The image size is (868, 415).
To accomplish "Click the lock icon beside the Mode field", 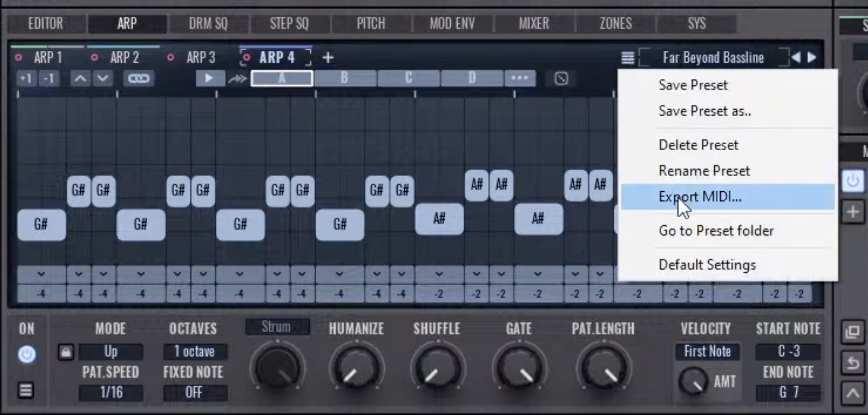I will 65,352.
